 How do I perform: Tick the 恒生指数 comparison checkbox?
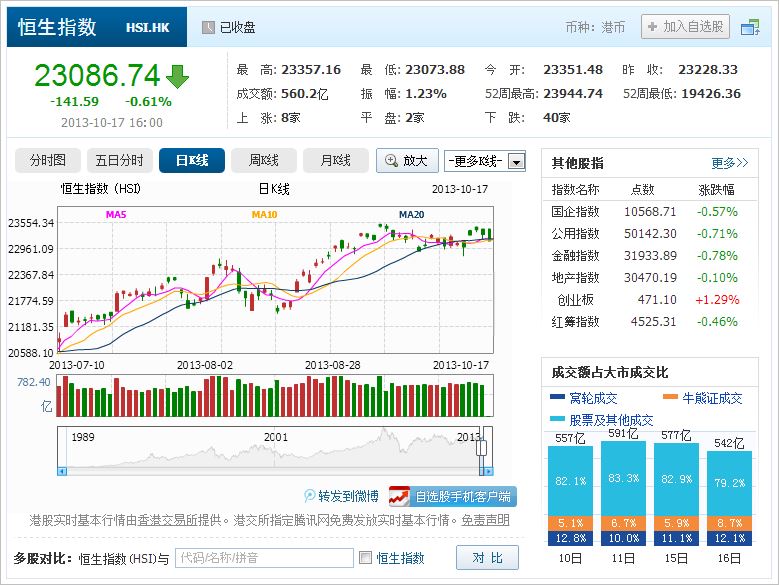(x=365, y=557)
